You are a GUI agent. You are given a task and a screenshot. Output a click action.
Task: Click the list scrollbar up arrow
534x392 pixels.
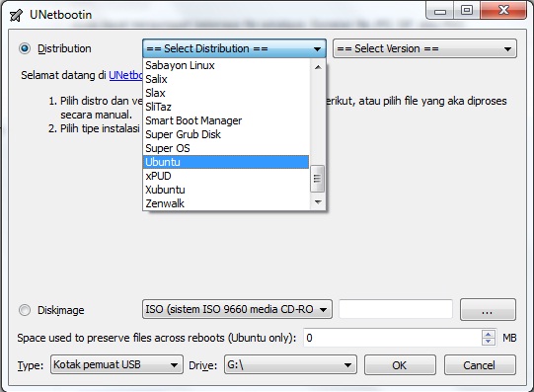point(318,67)
